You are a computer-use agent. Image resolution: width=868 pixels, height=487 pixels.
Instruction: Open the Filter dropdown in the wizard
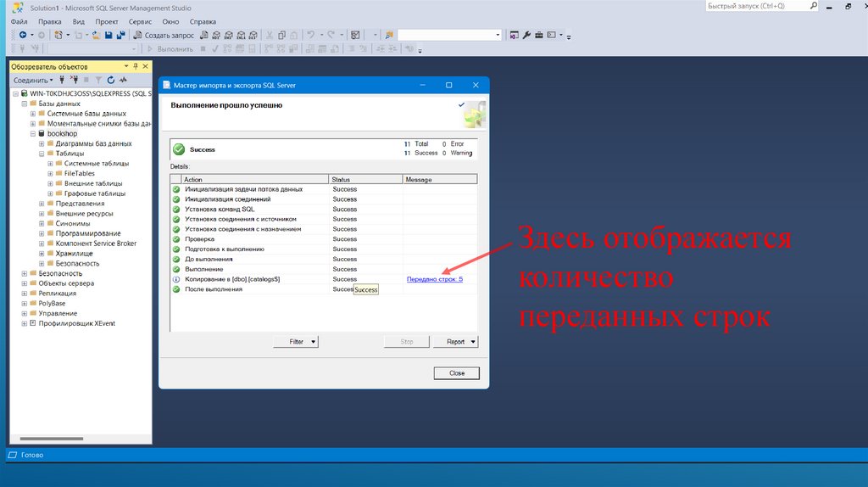point(296,342)
